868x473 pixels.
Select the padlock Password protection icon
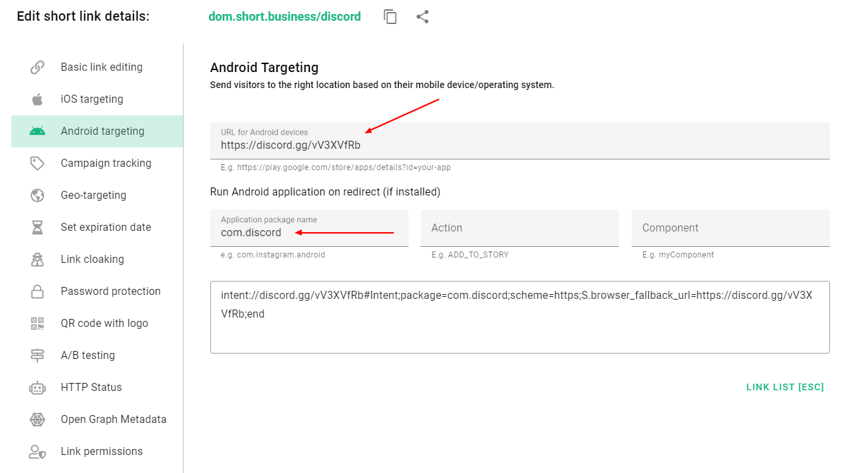[x=37, y=291]
